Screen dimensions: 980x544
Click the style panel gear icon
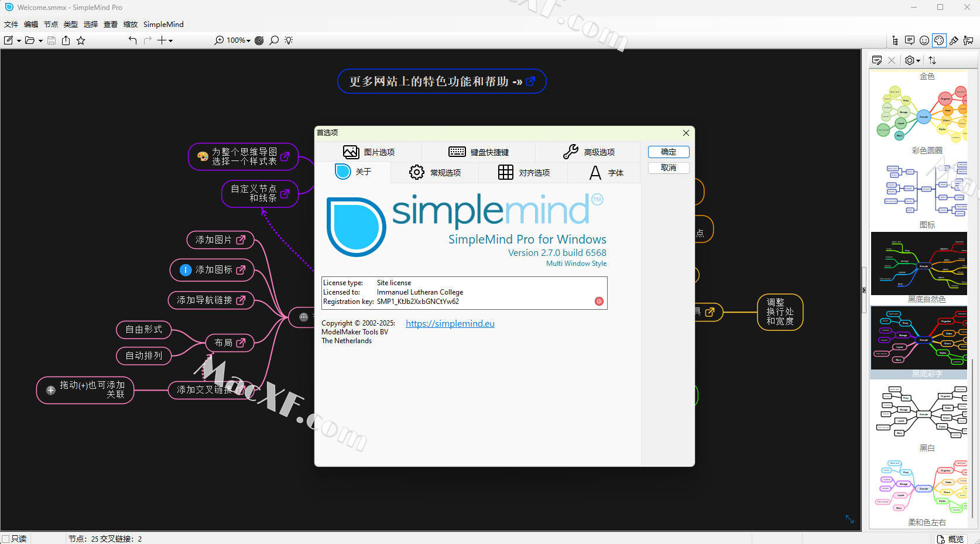pyautogui.click(x=910, y=60)
